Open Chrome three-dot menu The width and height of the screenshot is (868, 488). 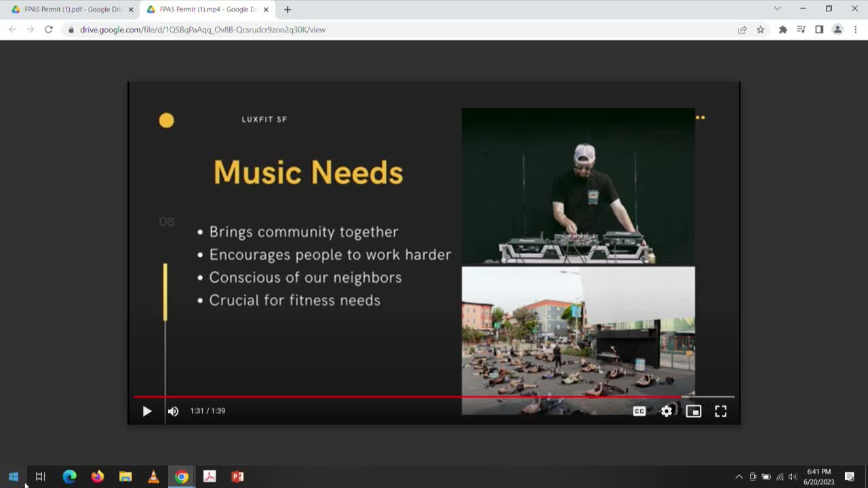(855, 30)
